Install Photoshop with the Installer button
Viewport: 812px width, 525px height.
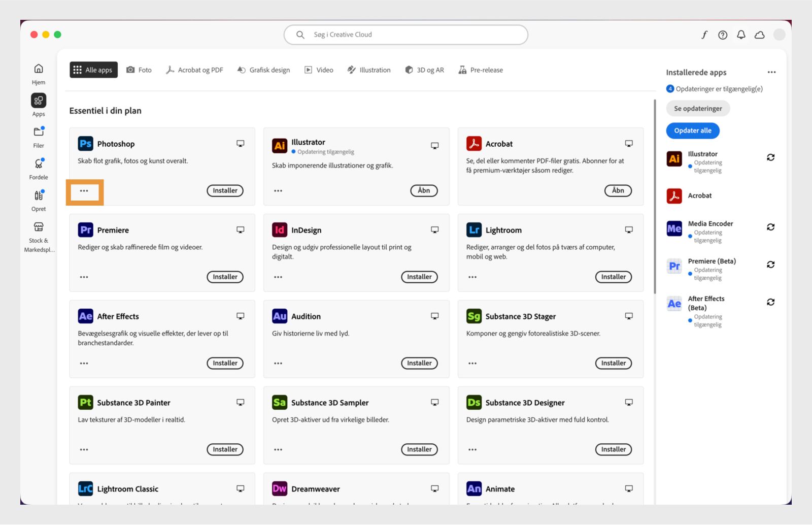pos(225,191)
